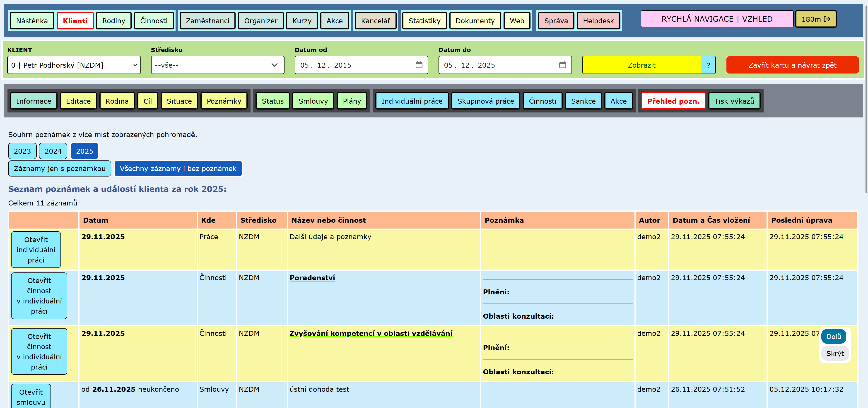Open the Individuální práce tab

click(x=411, y=101)
